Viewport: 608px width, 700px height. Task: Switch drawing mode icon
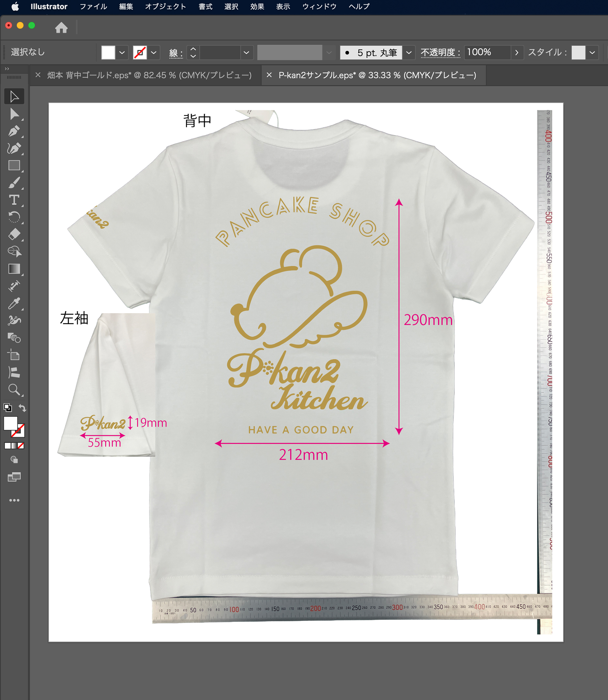14,460
